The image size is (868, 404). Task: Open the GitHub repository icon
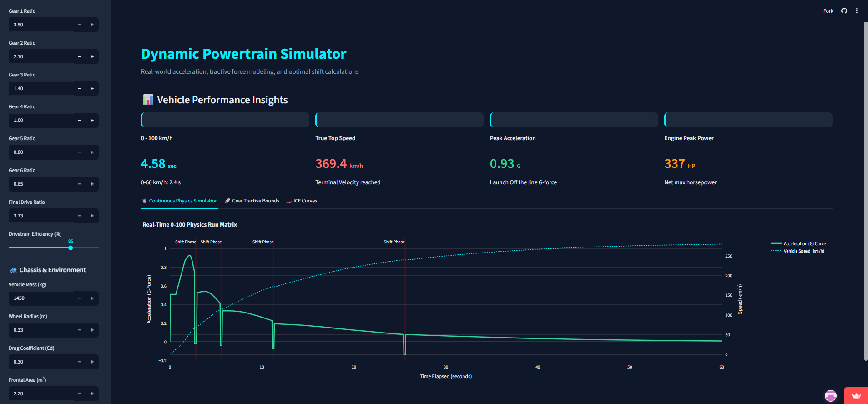point(844,11)
